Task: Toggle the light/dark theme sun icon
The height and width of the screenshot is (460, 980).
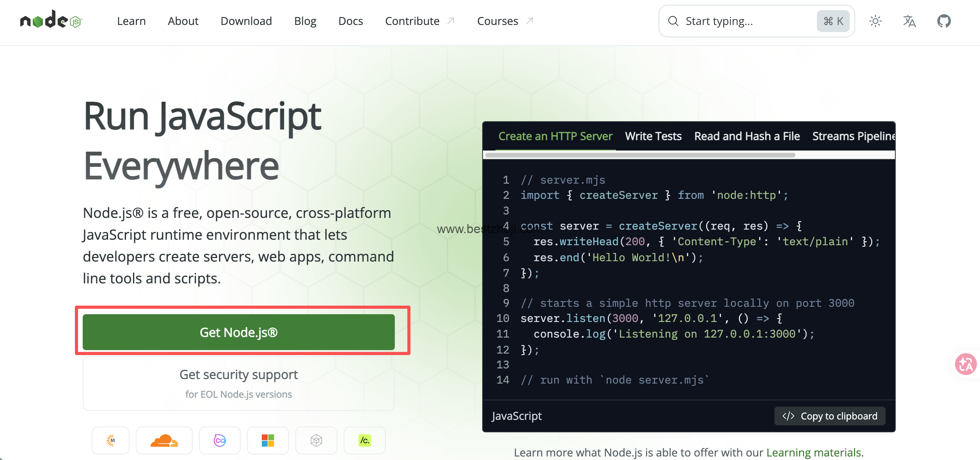Action: pyautogui.click(x=875, y=21)
